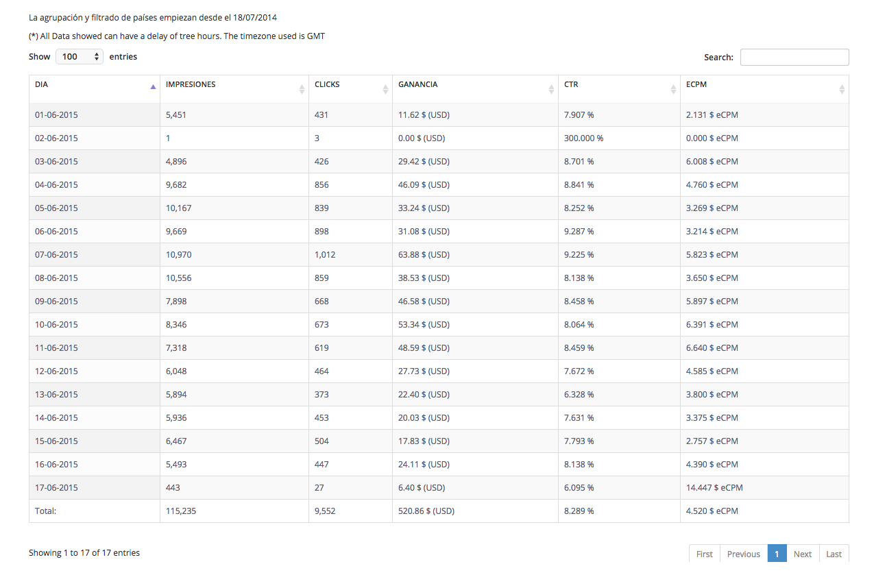
Task: Click the 300.000 % CTR cell
Action: point(619,138)
